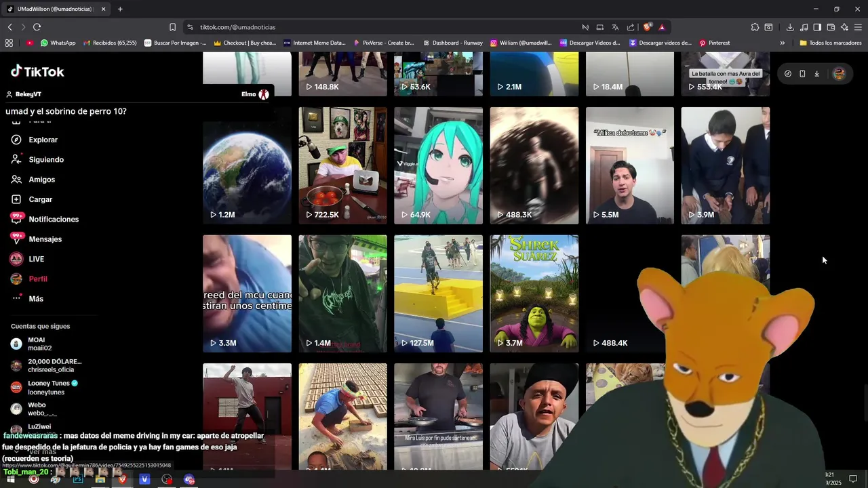Open the browser hamburger menu

tap(858, 27)
